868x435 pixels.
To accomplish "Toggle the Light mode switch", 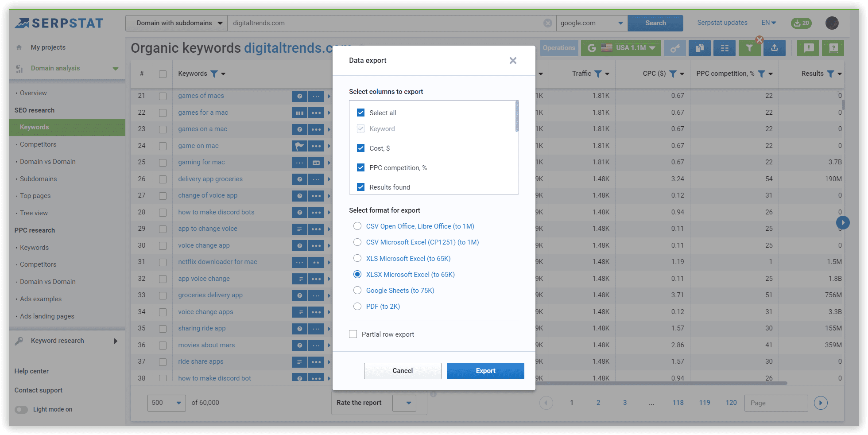I will (21, 409).
